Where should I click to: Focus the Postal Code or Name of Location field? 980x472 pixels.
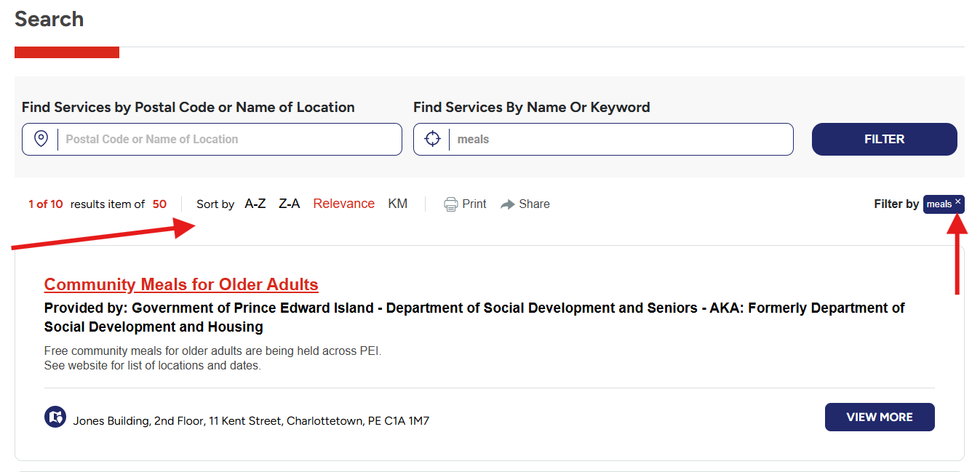[229, 139]
